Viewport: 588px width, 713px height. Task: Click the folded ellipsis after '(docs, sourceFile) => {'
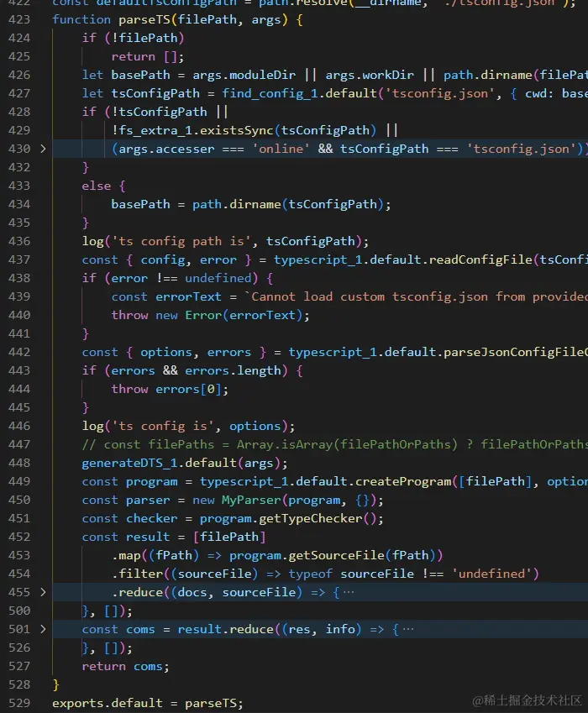coord(349,592)
